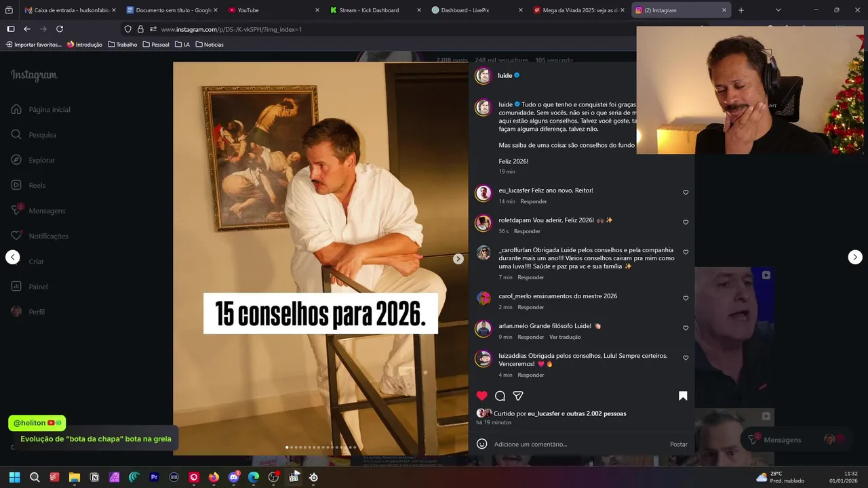This screenshot has width=868, height=488.
Task: Open the Windows Start menu
Action: coord(14,477)
